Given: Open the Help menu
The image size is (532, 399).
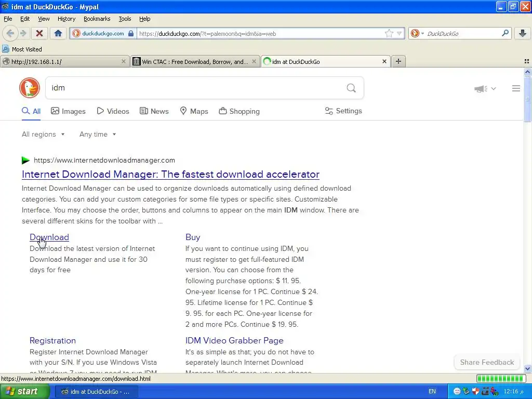Looking at the screenshot, I should click(144, 19).
